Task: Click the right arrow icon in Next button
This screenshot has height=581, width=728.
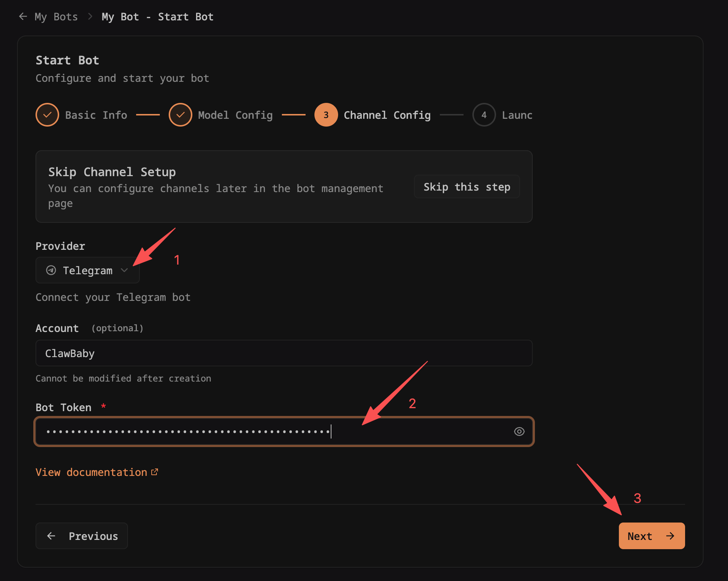Action: pos(670,536)
